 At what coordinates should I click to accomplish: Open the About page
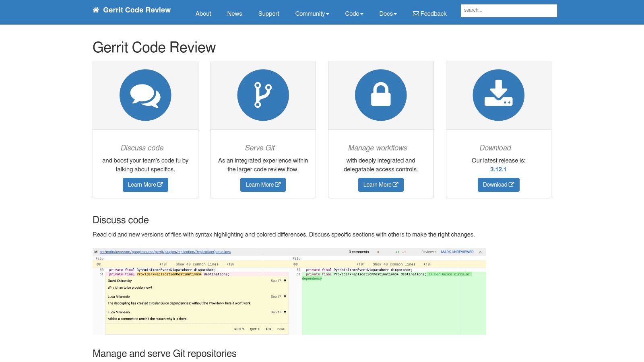[x=203, y=14]
